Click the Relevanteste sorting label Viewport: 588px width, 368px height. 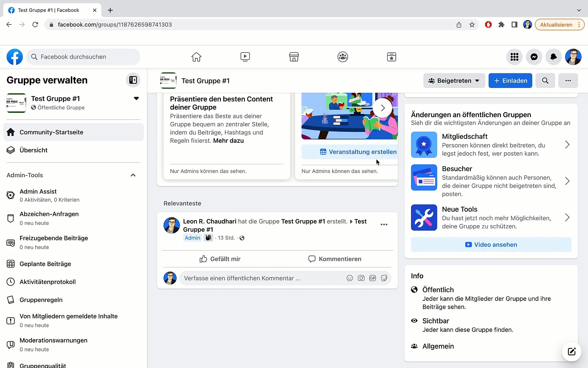click(x=182, y=203)
